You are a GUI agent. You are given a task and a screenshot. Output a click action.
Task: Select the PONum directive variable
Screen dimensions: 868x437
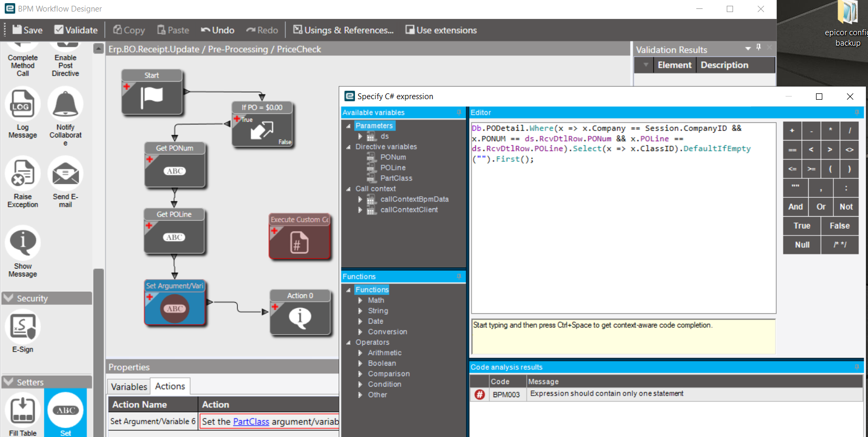393,157
